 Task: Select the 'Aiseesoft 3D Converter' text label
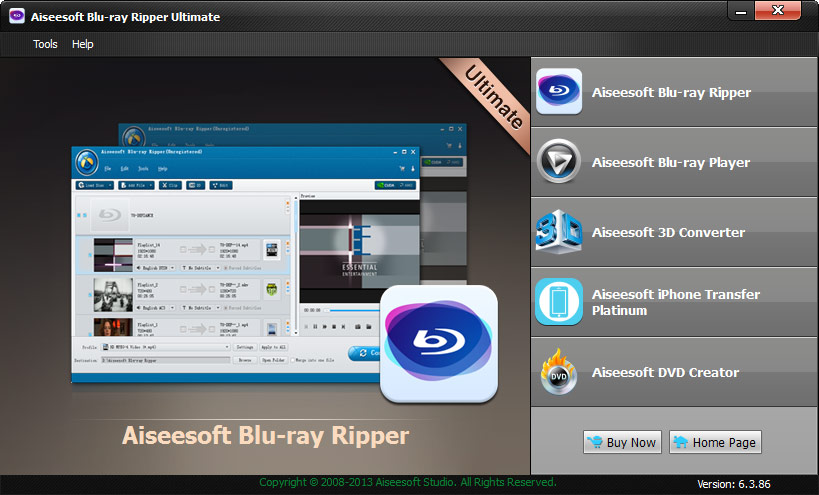[668, 233]
